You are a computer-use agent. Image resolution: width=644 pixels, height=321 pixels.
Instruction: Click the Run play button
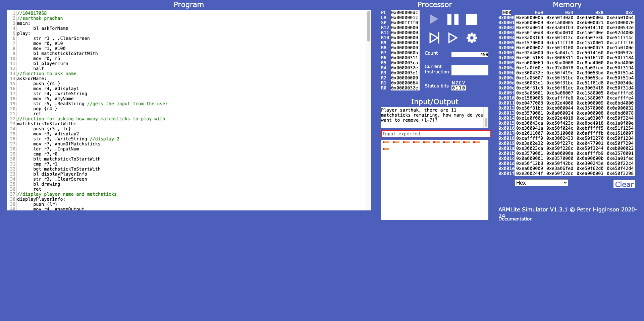(434, 19)
